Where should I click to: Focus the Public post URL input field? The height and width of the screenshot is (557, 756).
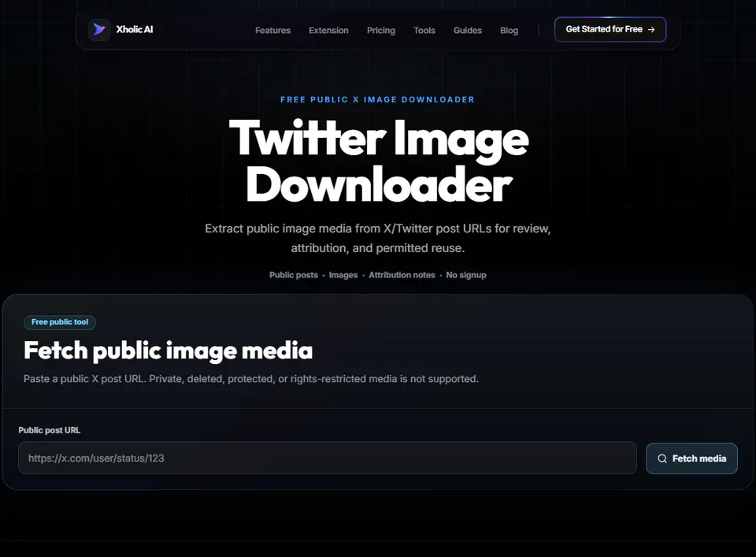click(328, 458)
